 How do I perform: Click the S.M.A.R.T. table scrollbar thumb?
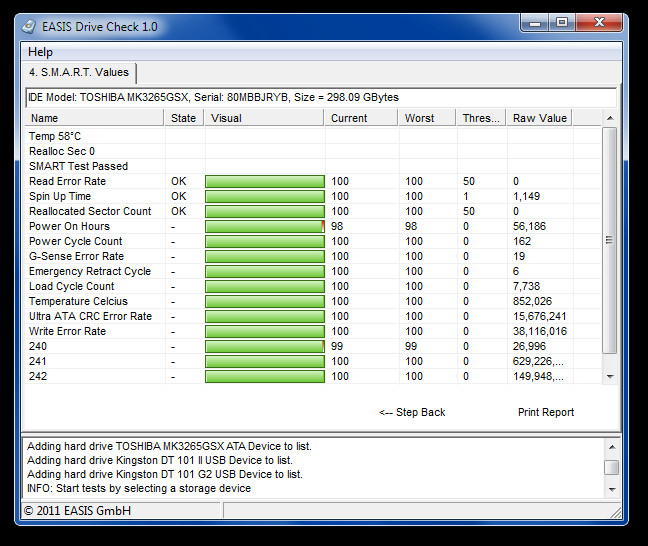(610, 240)
